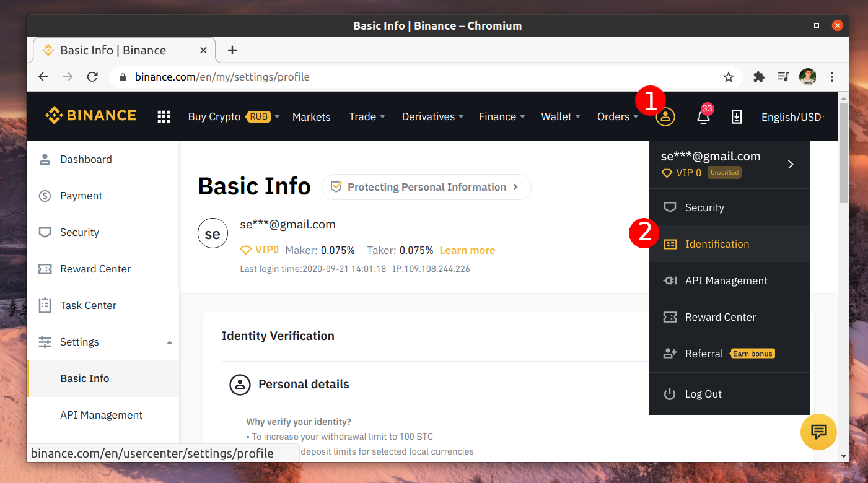
Task: Open the media control icon in browser toolbar
Action: (783, 77)
